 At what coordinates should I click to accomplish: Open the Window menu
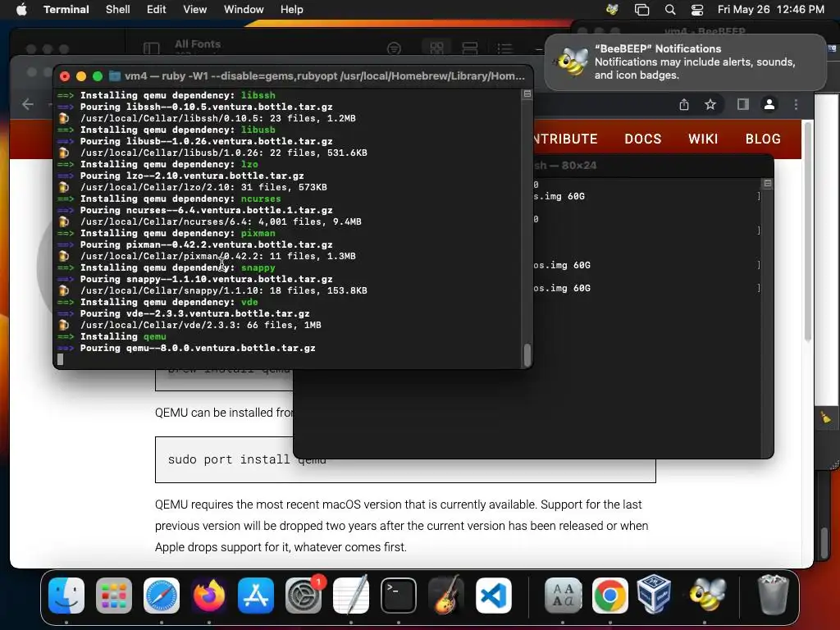click(x=243, y=9)
